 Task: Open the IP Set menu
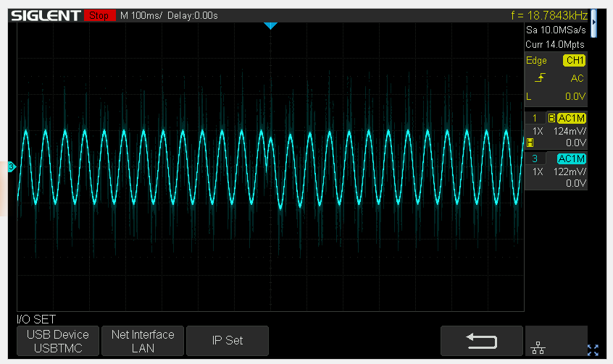coord(228,341)
